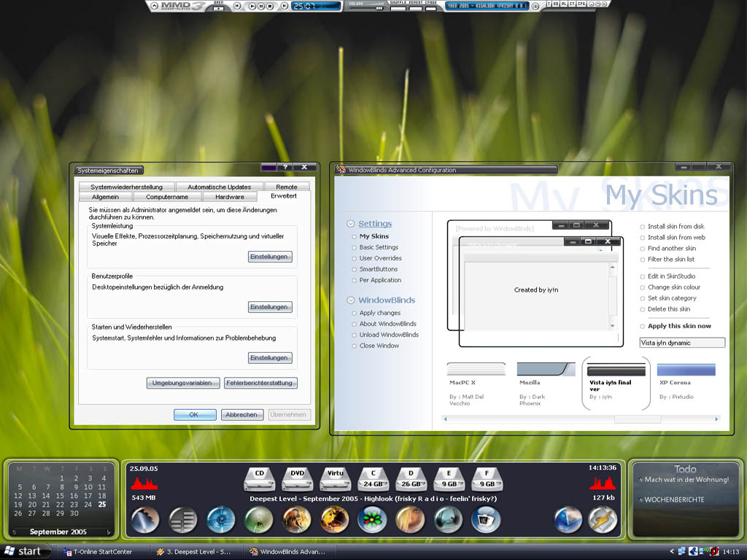Switch to the Computername tab

[x=167, y=197]
